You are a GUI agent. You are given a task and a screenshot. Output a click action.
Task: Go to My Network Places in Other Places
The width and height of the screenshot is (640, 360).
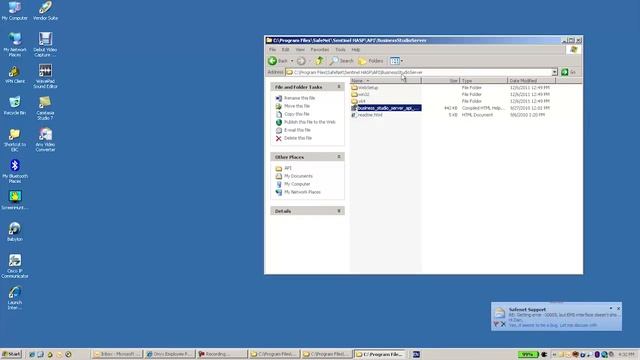[x=302, y=192]
